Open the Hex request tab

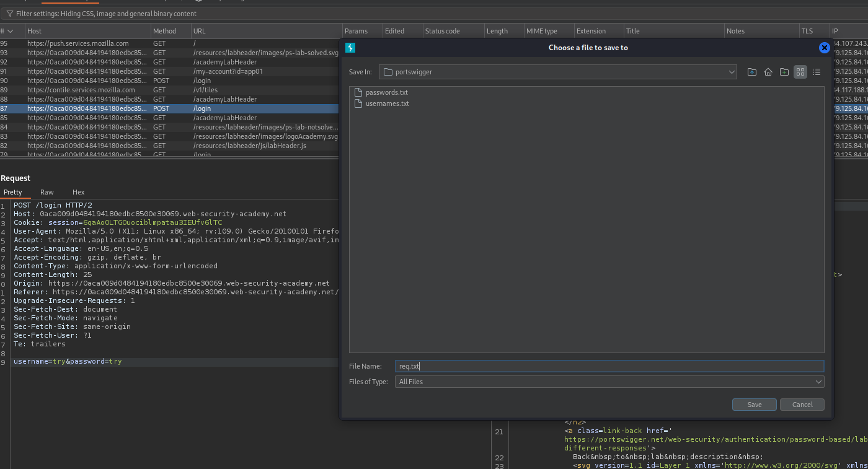(x=78, y=192)
